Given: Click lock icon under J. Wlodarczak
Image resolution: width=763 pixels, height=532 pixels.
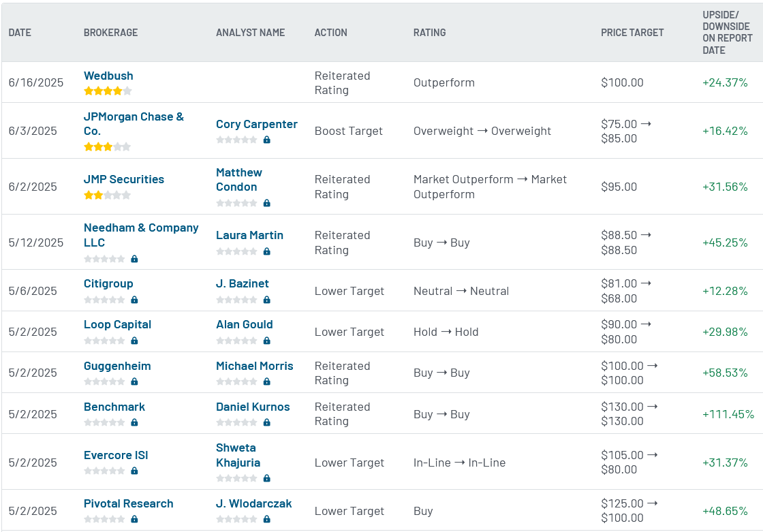Looking at the screenshot, I should point(266,519).
